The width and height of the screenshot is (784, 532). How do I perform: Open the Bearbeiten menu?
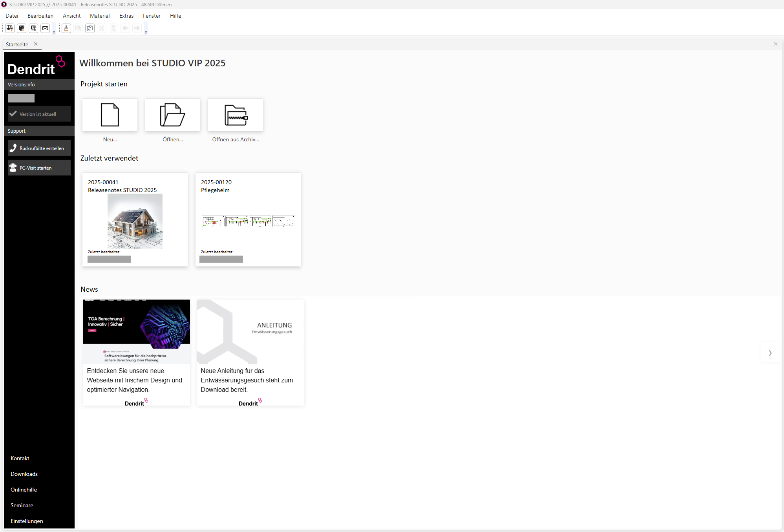[x=40, y=16]
